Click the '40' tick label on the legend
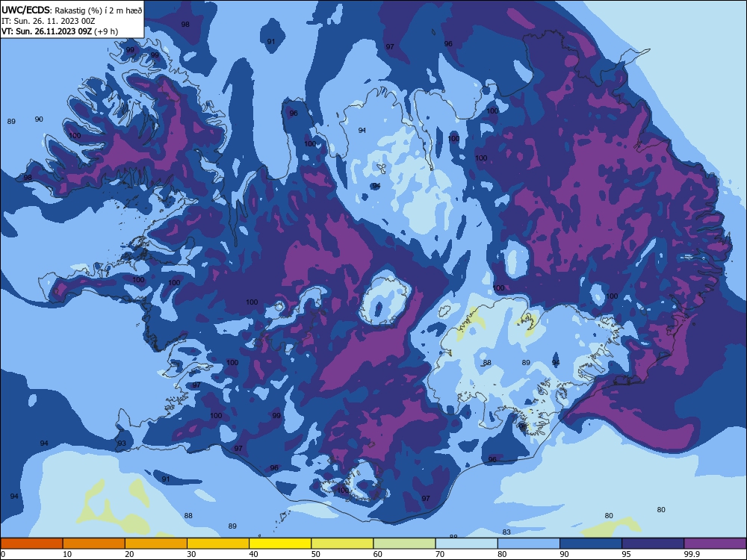The height and width of the screenshot is (560, 747). pyautogui.click(x=253, y=554)
